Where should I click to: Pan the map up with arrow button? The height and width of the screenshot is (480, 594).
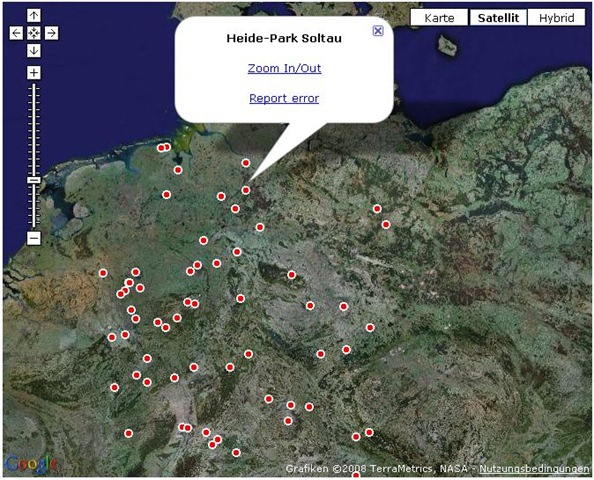tap(34, 16)
